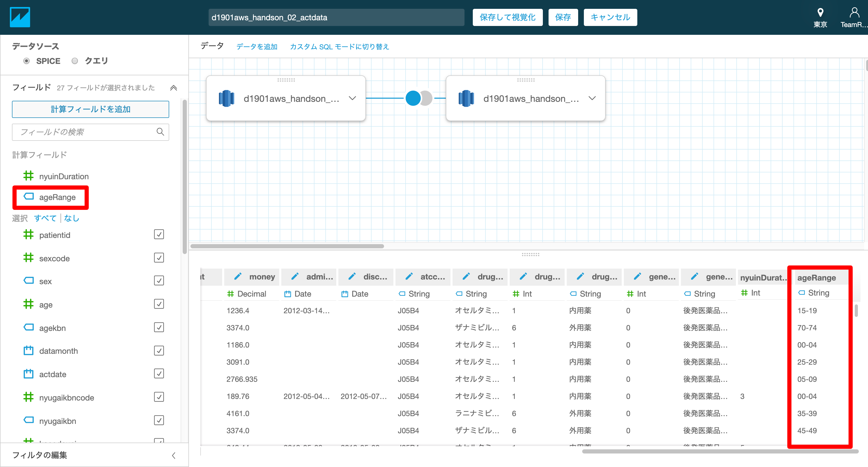Click 保存して視覚化 button

[x=508, y=17]
